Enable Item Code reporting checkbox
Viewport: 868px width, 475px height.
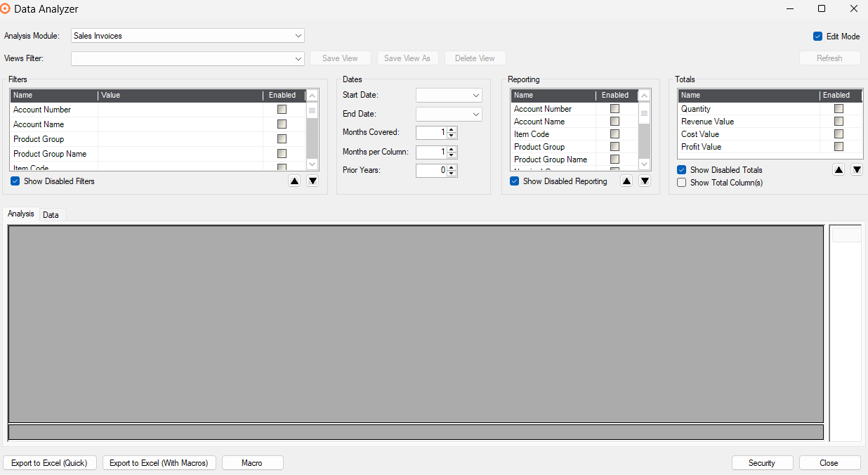tap(614, 134)
